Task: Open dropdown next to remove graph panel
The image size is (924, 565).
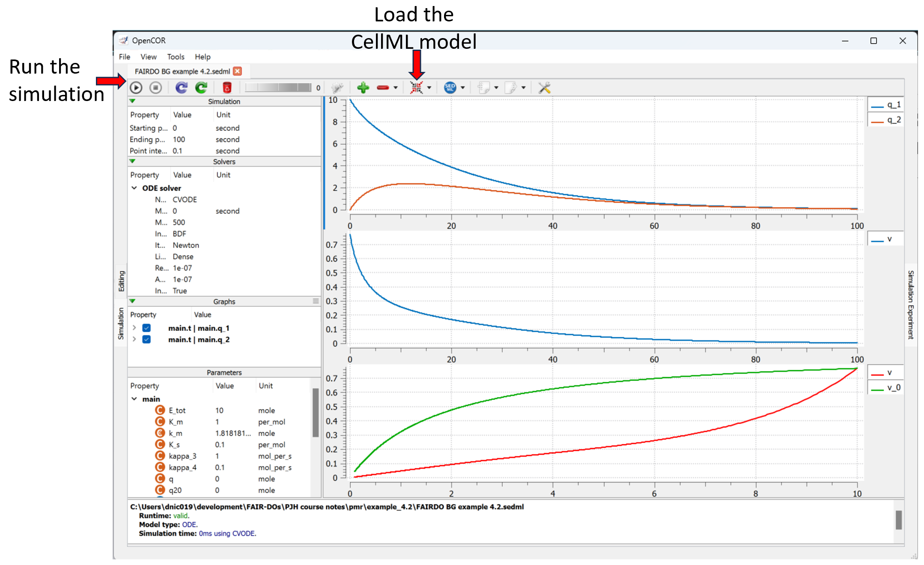Action: click(395, 88)
